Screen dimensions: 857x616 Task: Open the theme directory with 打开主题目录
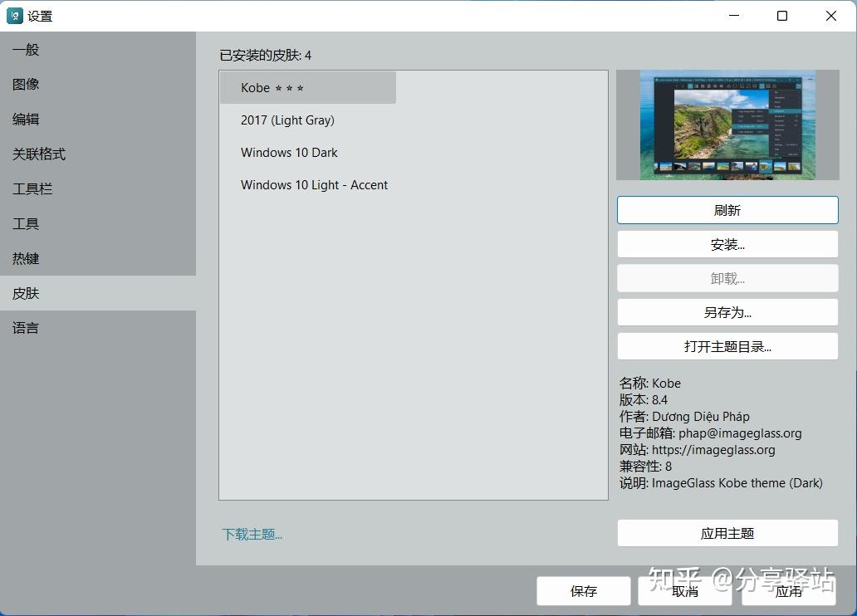[727, 346]
